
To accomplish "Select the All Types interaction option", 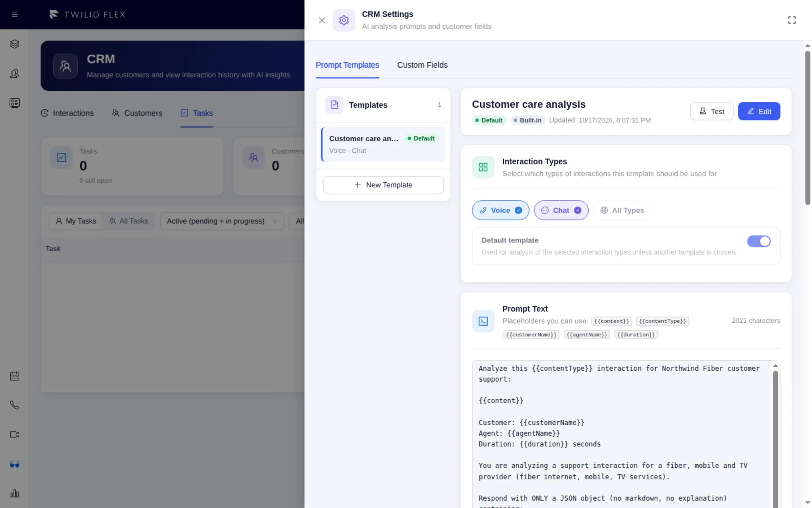I will 622,210.
